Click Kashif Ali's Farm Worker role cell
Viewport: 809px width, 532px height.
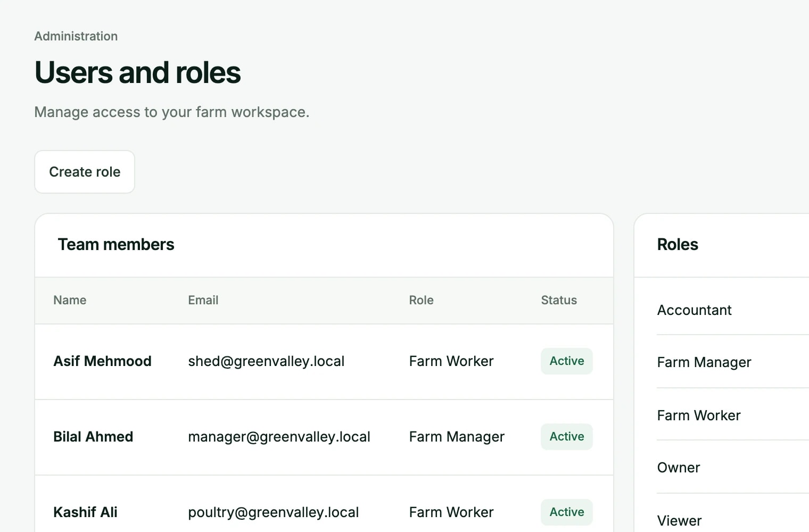(x=451, y=512)
